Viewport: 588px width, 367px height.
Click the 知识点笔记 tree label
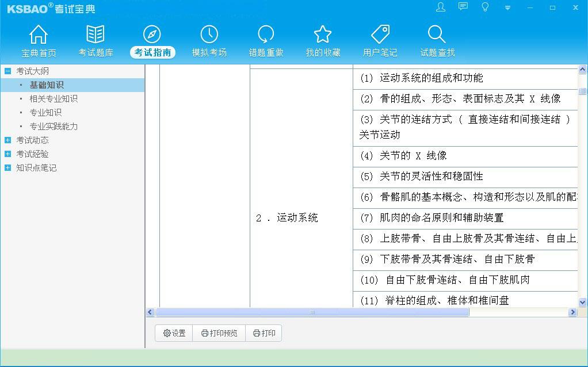[36, 167]
